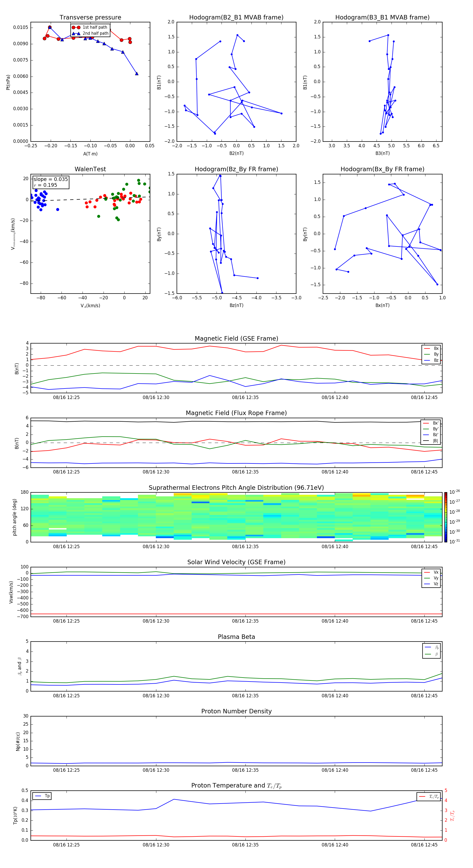Click 'pitch angle (deg)' y-axis label
Screen dimensions: 473x868
click(x=14, y=517)
